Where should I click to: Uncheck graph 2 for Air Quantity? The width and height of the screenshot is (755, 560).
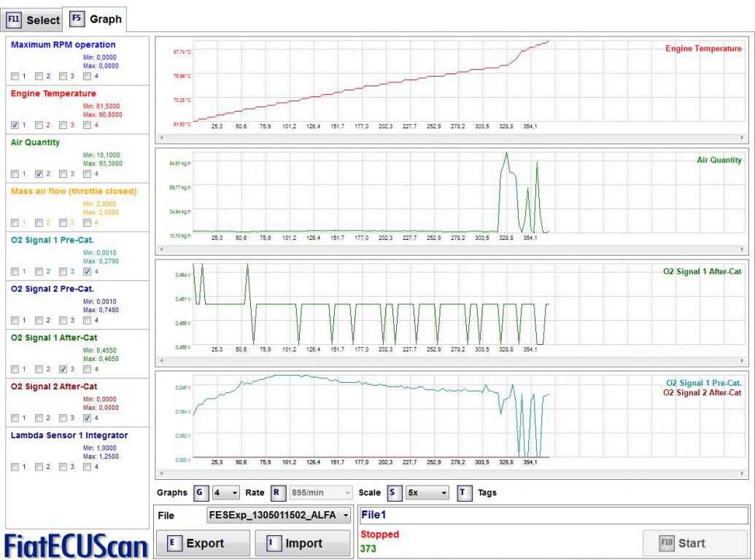39,174
